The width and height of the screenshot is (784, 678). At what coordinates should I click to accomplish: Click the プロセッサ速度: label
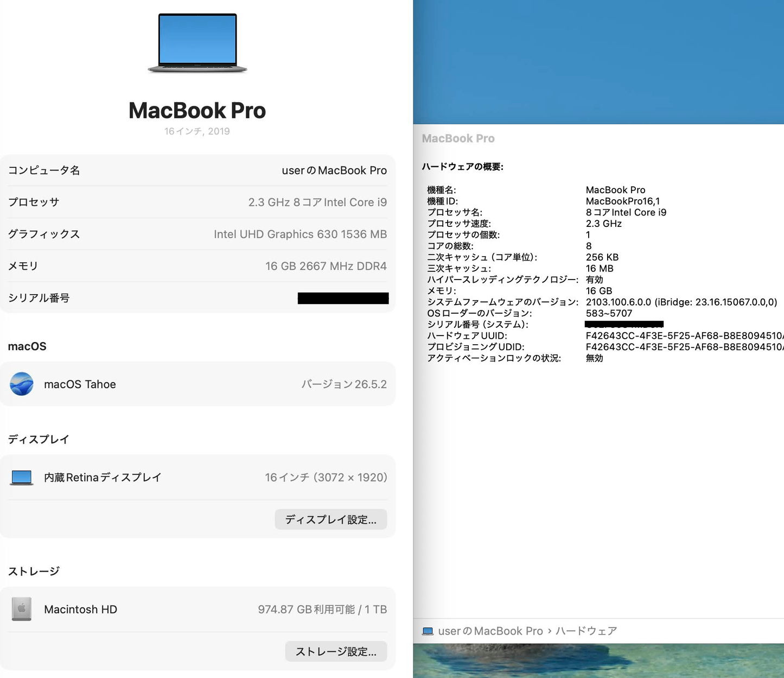point(459,224)
